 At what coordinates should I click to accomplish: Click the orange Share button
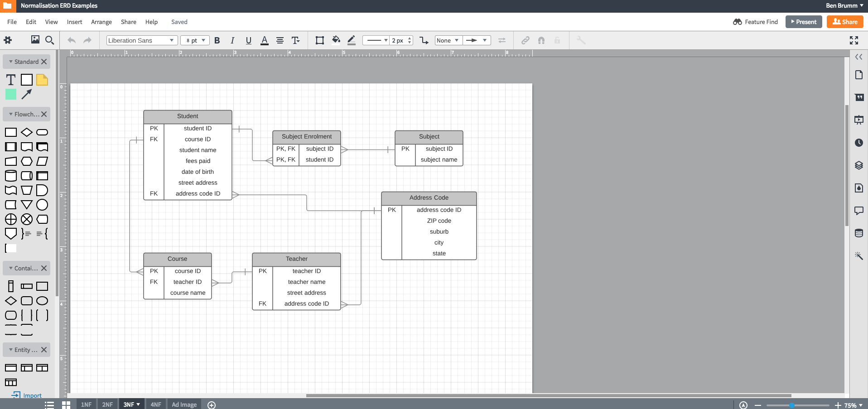(844, 22)
